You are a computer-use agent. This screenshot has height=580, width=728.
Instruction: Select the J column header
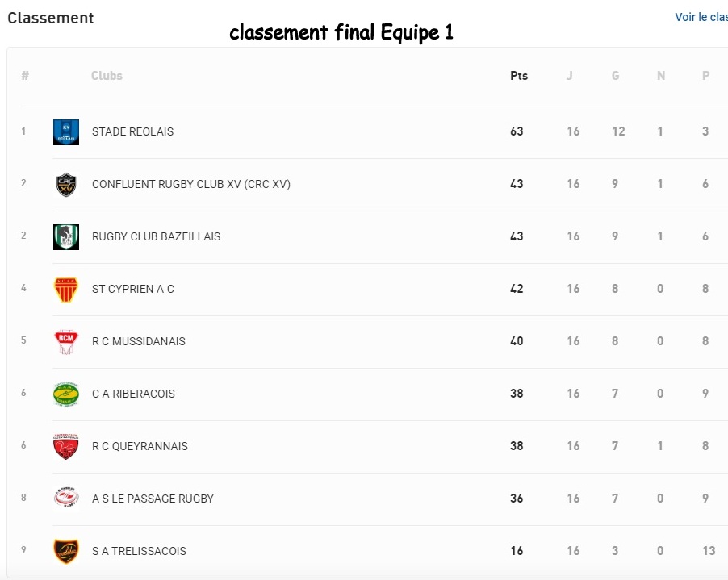[x=569, y=76]
